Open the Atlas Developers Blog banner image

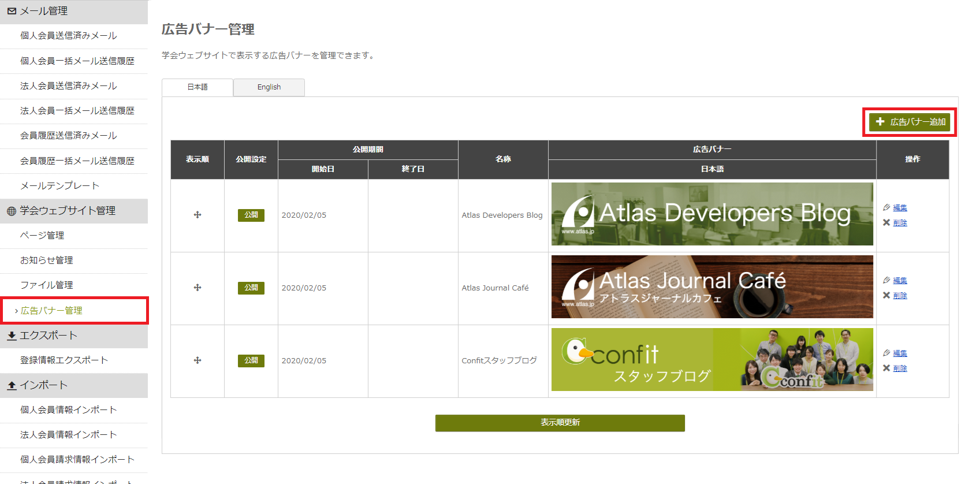coord(712,214)
